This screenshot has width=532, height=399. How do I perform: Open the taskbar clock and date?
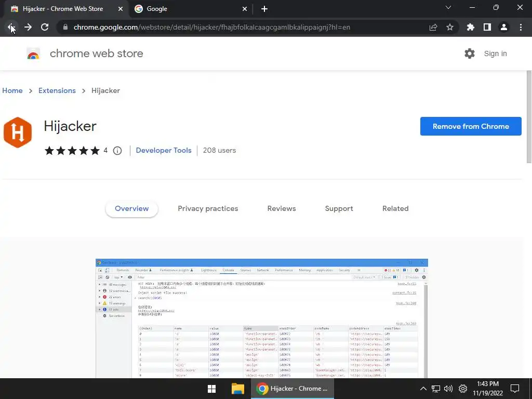click(487, 389)
